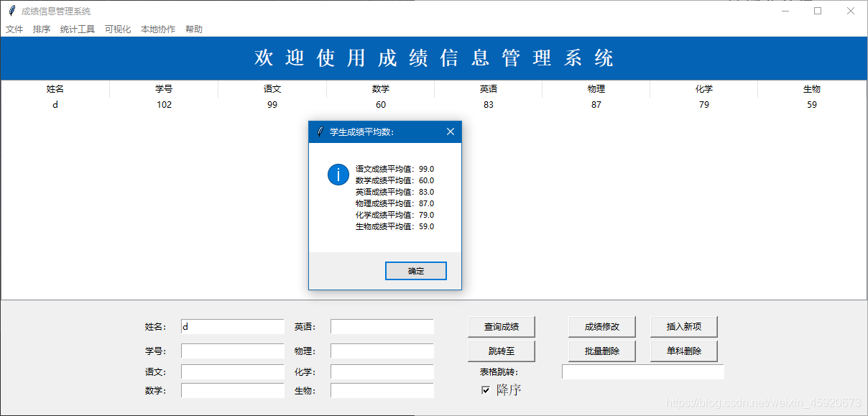Open the 本地协作 menu
Viewport: 868px width, 416px height.
157,29
